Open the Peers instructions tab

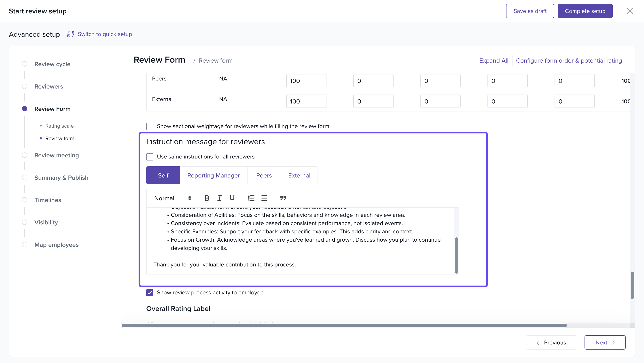point(264,175)
